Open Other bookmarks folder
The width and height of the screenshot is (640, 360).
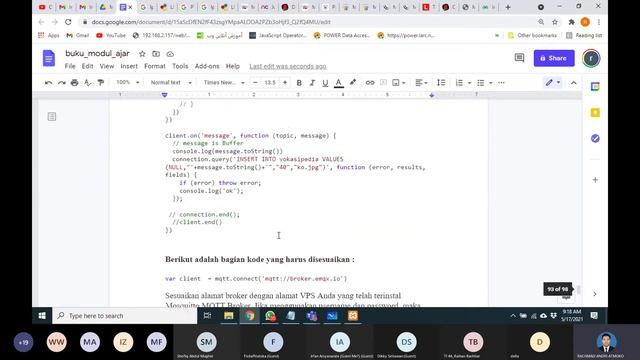(x=532, y=36)
